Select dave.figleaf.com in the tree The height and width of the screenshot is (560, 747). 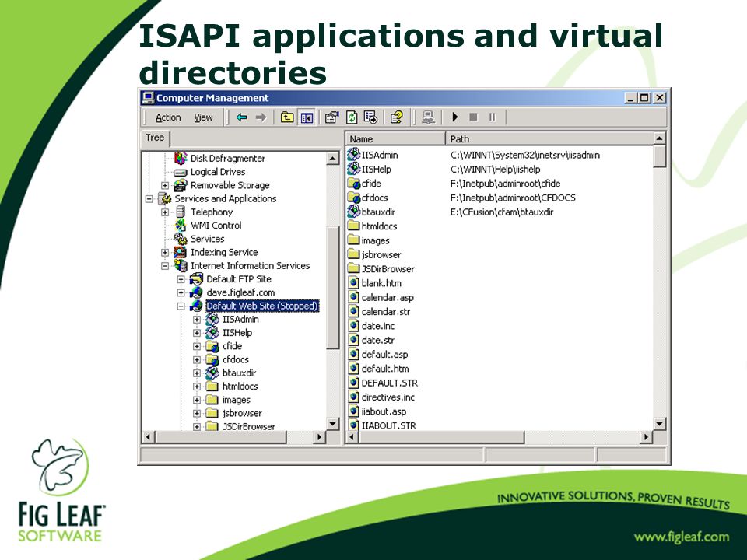click(240, 292)
